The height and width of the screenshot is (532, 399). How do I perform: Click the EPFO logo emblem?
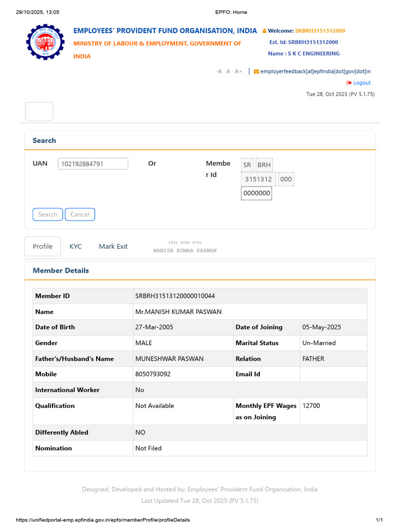click(x=45, y=42)
